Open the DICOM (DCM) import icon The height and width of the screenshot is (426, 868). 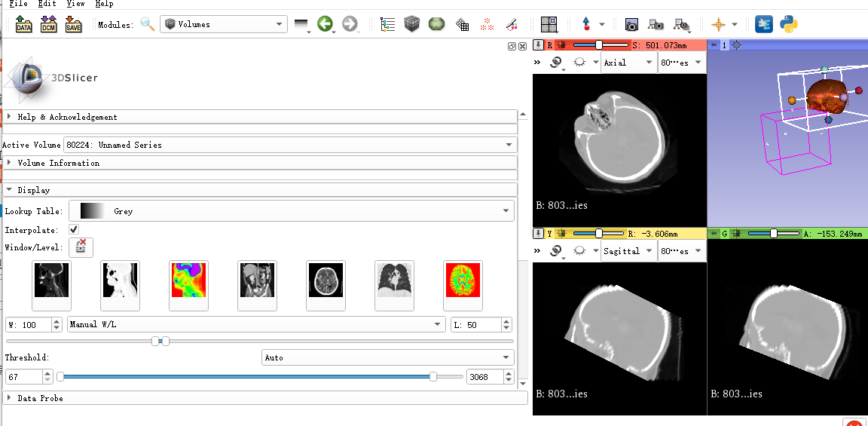coord(49,24)
